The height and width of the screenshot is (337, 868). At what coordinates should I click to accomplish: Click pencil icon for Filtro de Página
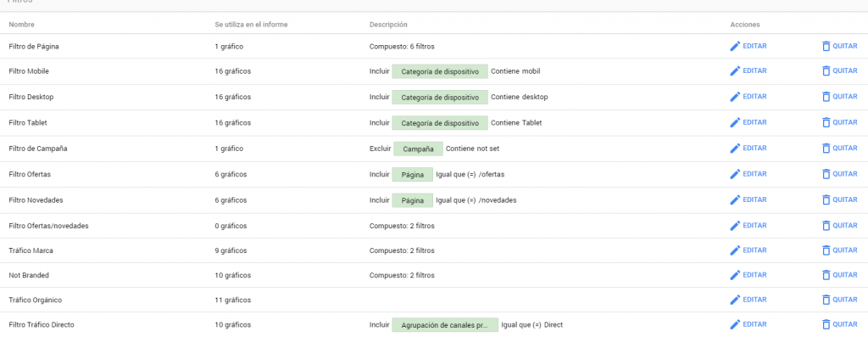(735, 46)
